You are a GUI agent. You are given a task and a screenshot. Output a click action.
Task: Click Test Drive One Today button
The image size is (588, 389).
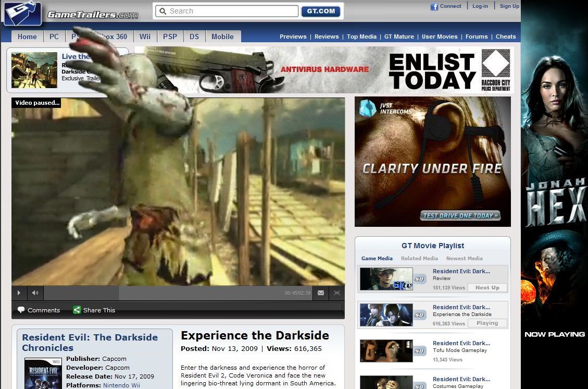point(460,215)
